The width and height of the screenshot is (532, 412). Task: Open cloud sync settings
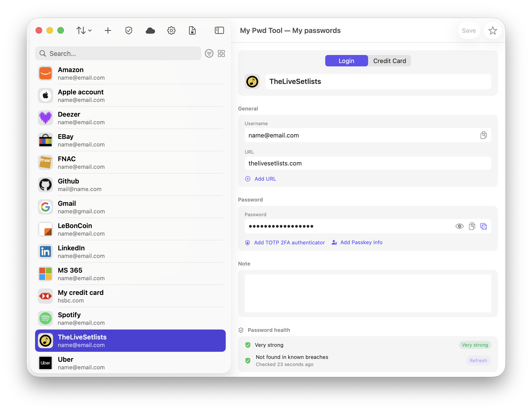pyautogui.click(x=150, y=31)
